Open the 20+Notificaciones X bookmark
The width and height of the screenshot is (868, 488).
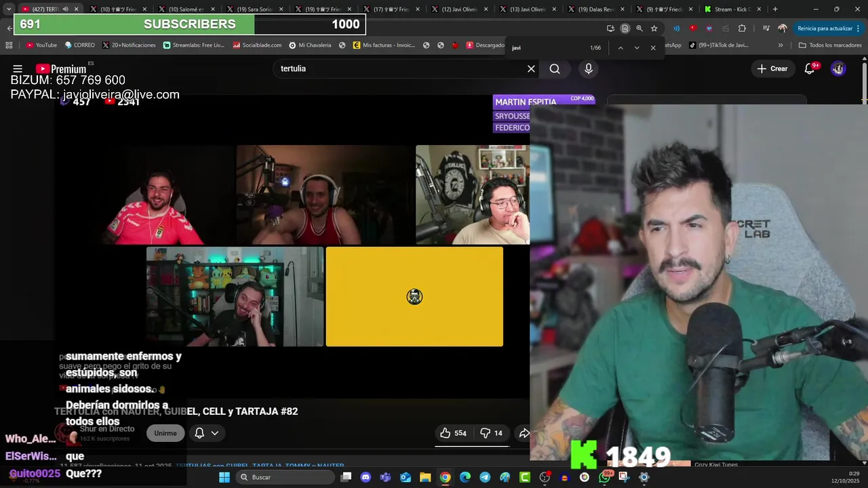coord(129,45)
